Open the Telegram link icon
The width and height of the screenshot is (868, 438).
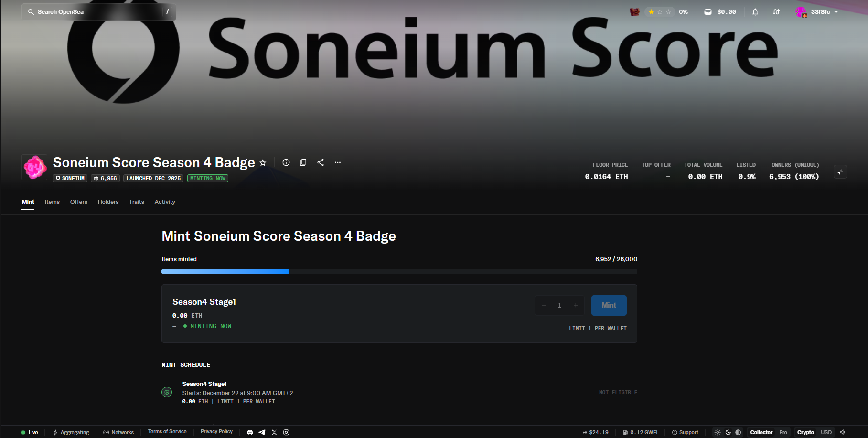pyautogui.click(x=262, y=432)
